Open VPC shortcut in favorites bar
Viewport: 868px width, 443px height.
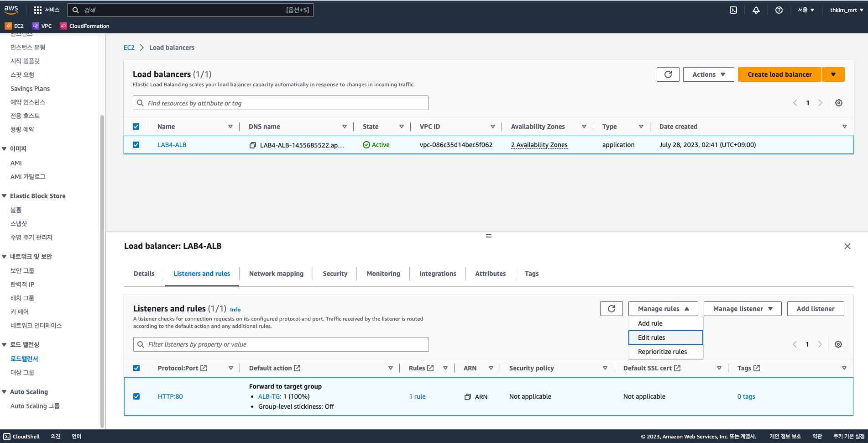(x=42, y=26)
